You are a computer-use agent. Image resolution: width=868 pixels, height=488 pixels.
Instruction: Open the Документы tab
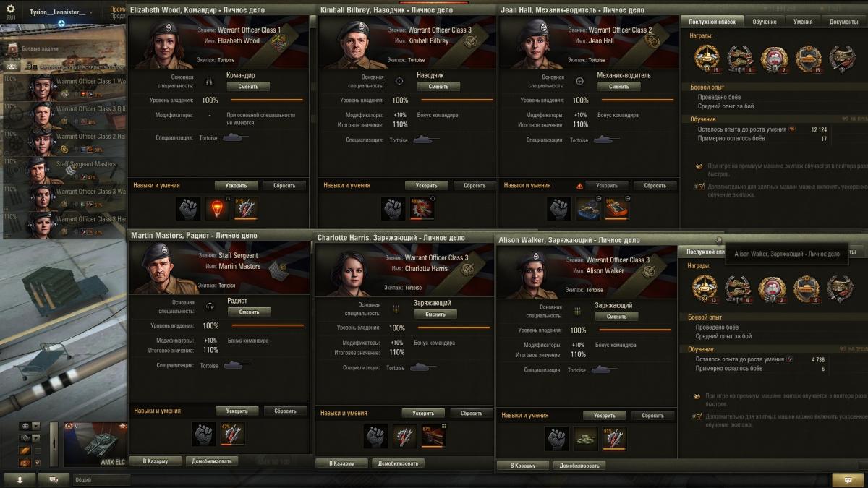pos(843,22)
